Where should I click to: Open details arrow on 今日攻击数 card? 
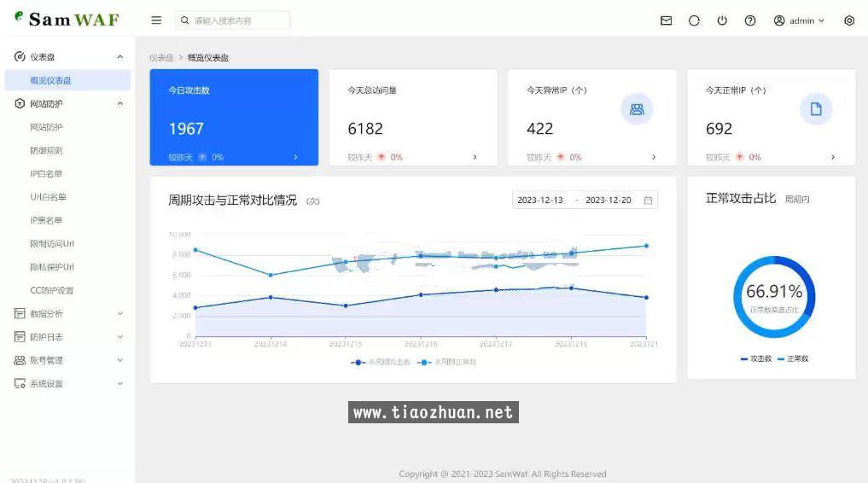pyautogui.click(x=295, y=157)
